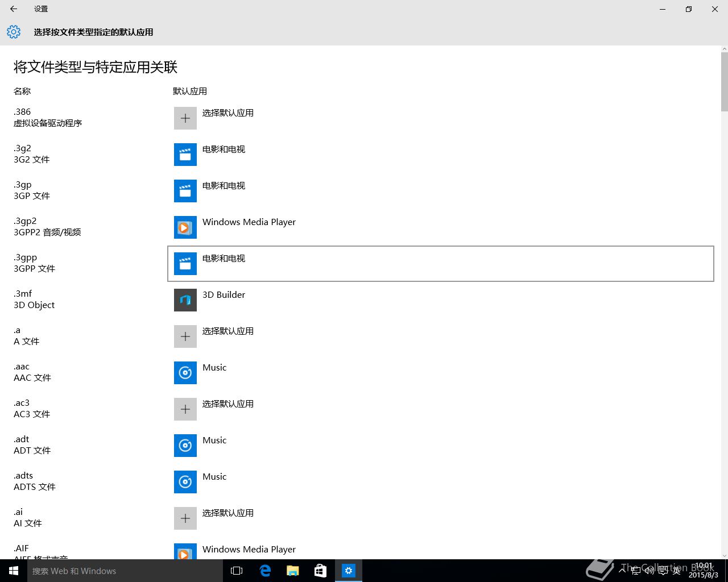Click the 3D Builder icon for .3mf
Viewport: 728px width, 582px height.
tap(185, 300)
